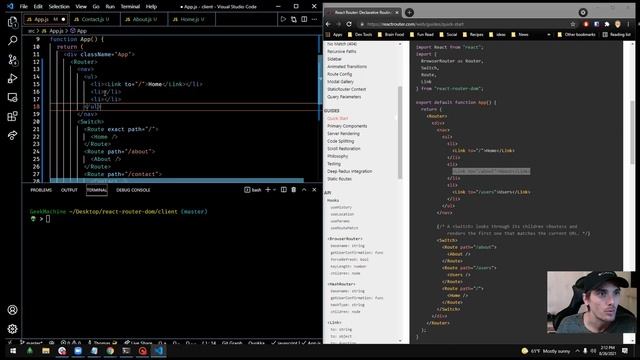Open editor More Actions ellipsis menu

(314, 19)
